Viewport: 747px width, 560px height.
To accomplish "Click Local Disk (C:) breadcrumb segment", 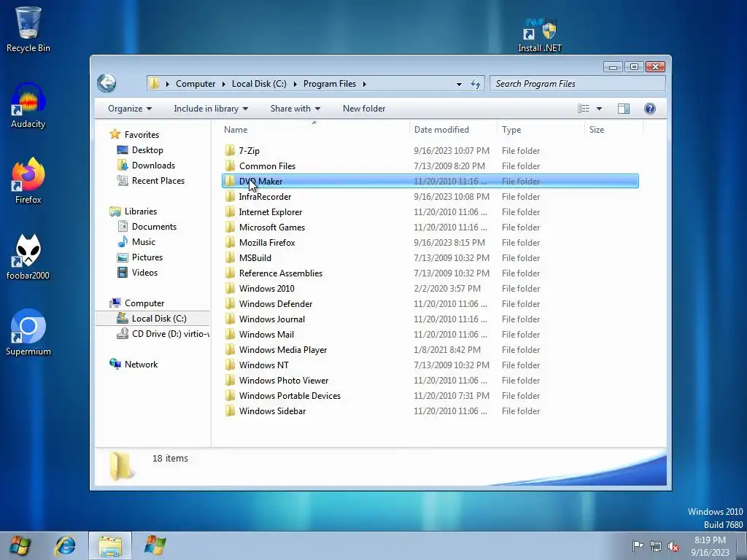I will pyautogui.click(x=259, y=84).
